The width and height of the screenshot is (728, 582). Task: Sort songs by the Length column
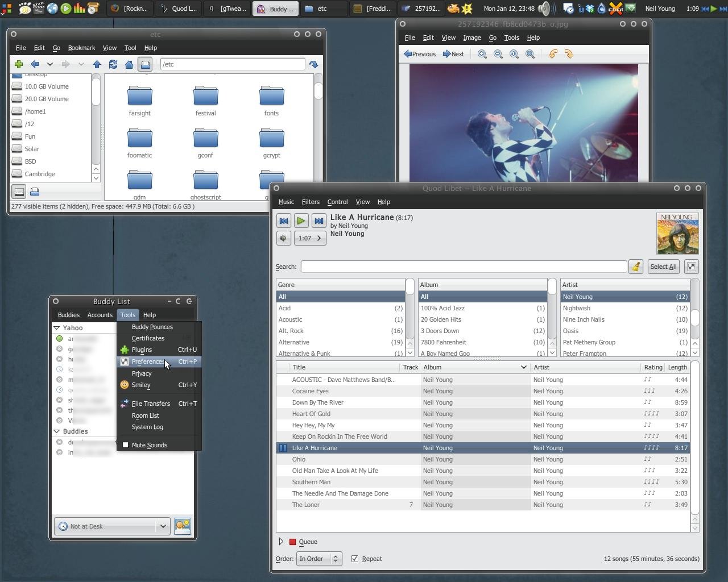[677, 367]
